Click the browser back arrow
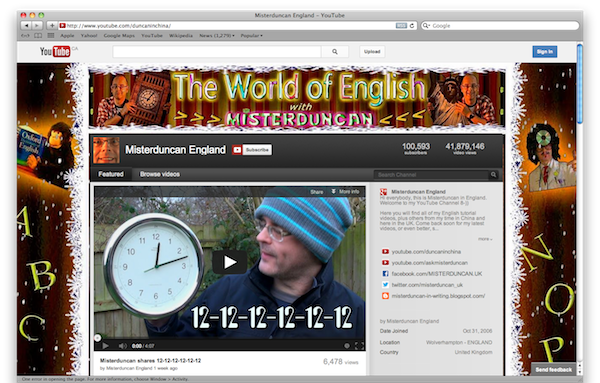The height and width of the screenshot is (383, 600). (26, 26)
